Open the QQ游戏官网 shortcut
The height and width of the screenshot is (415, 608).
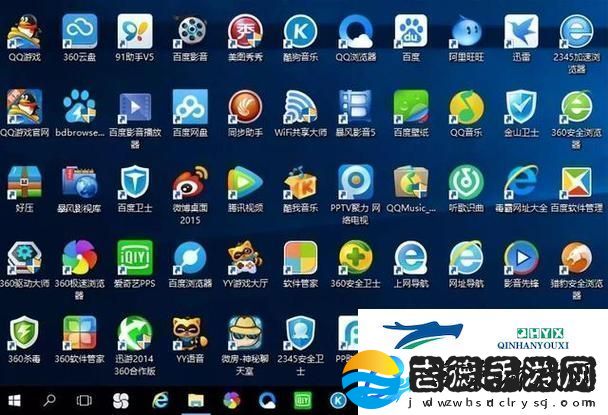tap(24, 107)
